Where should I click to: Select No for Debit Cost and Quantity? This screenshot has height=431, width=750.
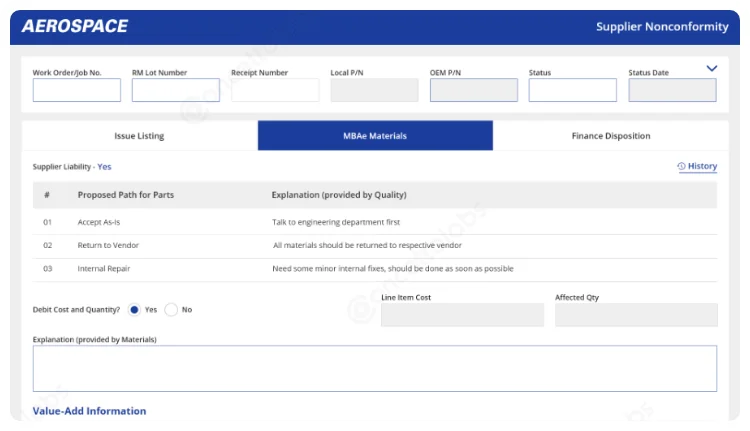171,309
